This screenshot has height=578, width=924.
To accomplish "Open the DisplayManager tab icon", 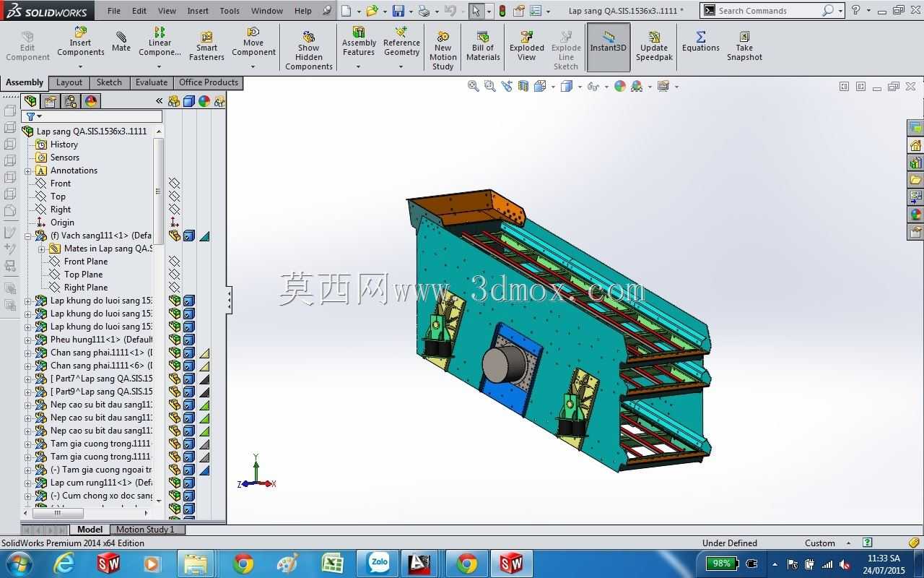I will pyautogui.click(x=91, y=101).
